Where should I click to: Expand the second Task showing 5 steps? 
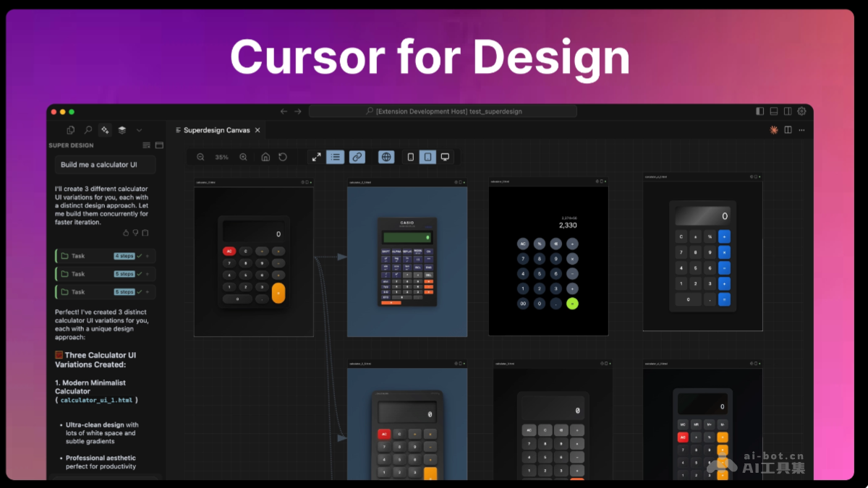pos(105,273)
